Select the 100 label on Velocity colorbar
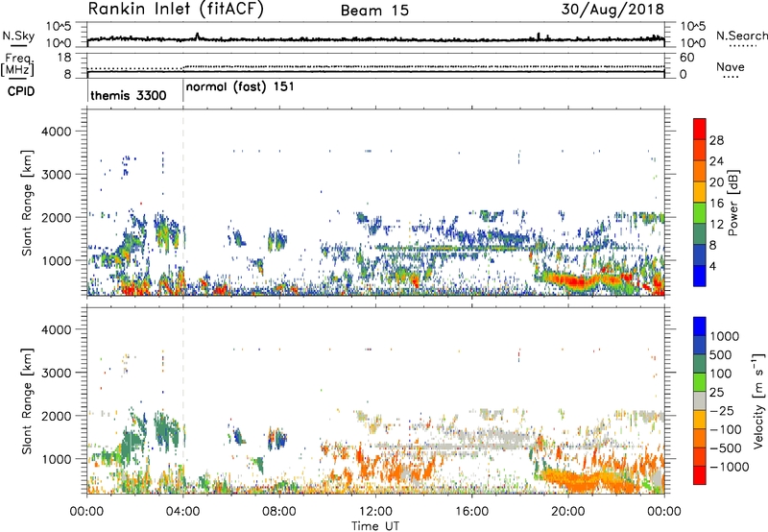768x532 pixels. pyautogui.click(x=721, y=374)
